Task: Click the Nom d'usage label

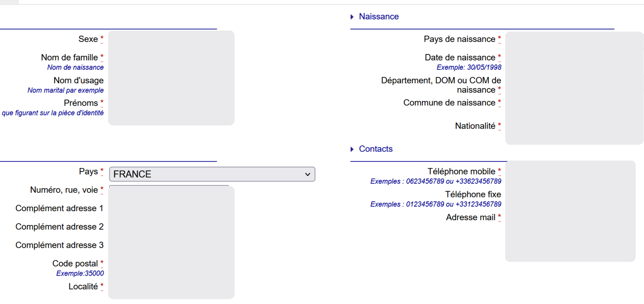Action: 79,80
